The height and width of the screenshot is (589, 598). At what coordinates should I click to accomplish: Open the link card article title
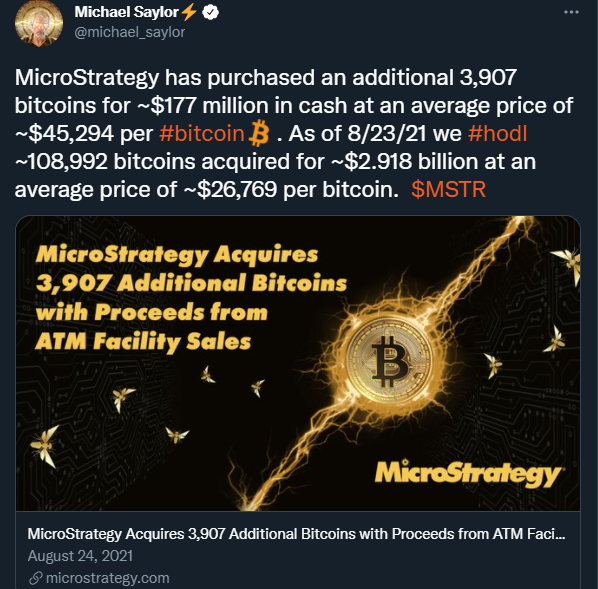[296, 534]
